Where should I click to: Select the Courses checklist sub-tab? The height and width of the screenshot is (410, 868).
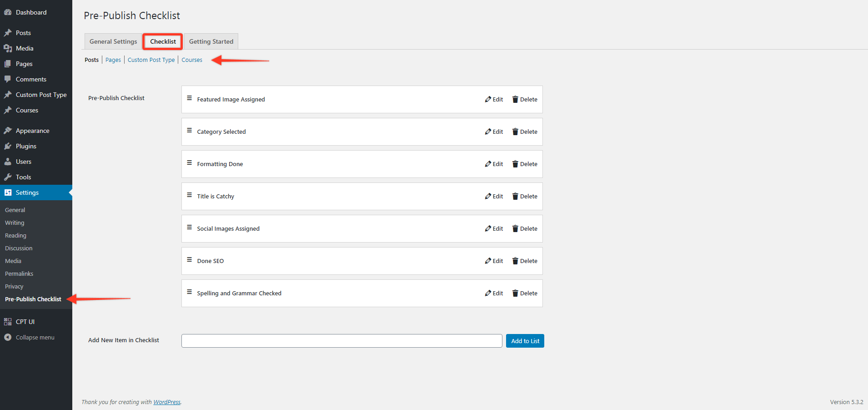point(191,60)
